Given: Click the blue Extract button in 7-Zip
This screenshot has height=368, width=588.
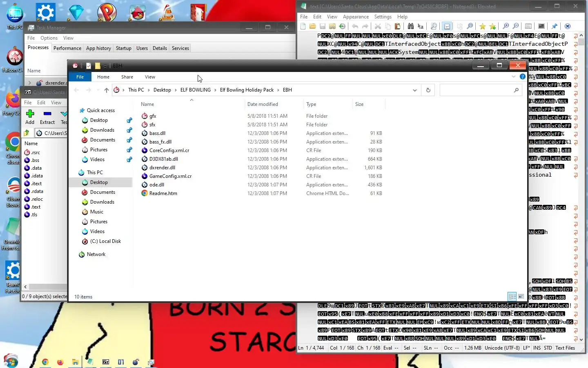Looking at the screenshot, I should coord(47,117).
